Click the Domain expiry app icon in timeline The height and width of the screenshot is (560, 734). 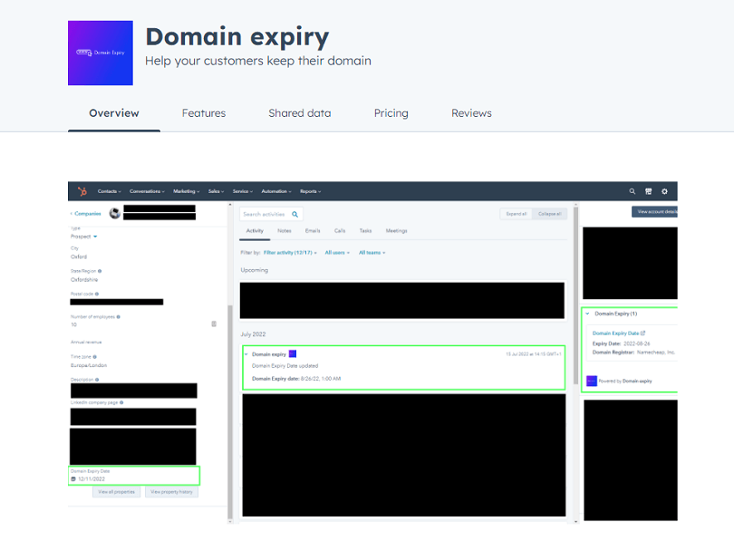pos(293,354)
